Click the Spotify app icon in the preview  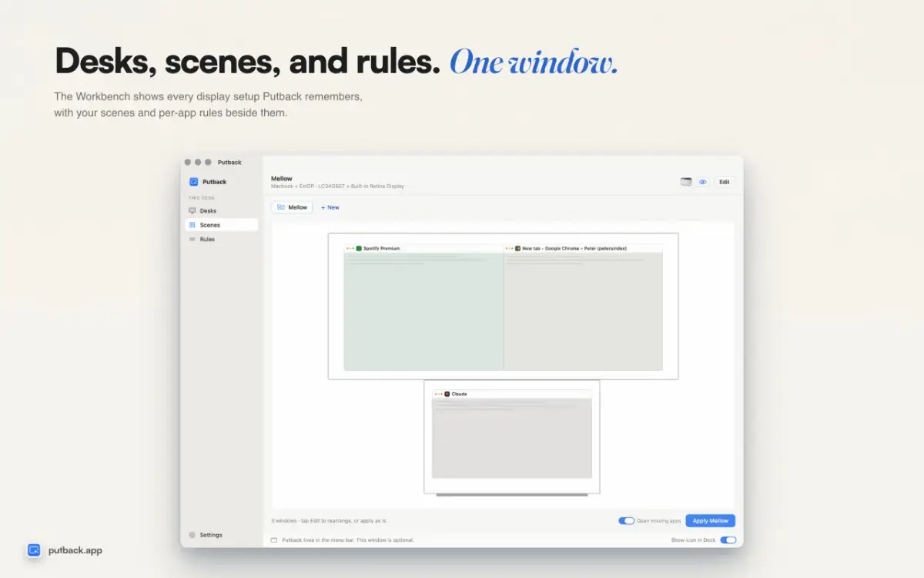pos(359,248)
